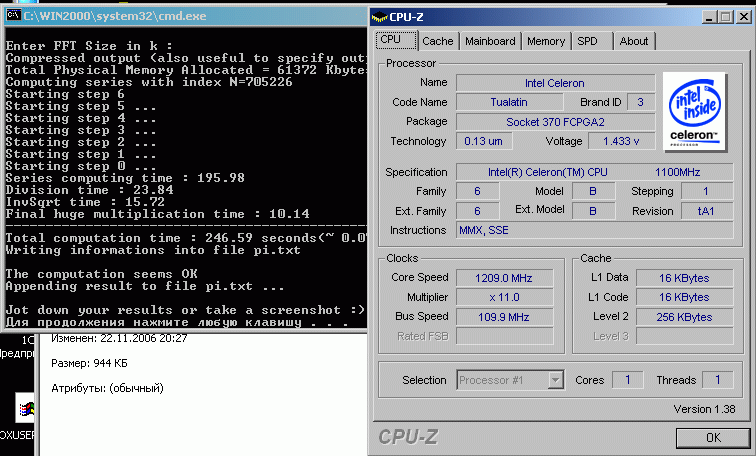Click 'Изменен: 22.11.2006' date text

(119, 338)
